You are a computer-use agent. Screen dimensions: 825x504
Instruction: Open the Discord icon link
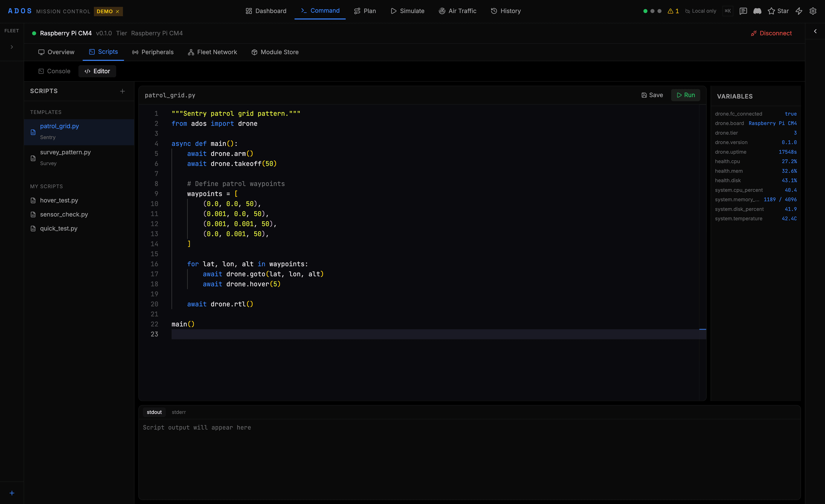pos(757,11)
